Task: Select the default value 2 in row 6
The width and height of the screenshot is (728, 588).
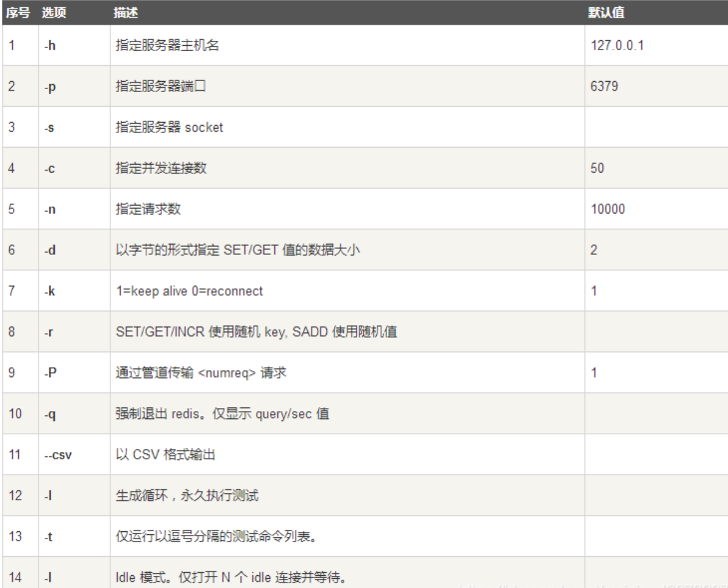Action: click(x=594, y=250)
